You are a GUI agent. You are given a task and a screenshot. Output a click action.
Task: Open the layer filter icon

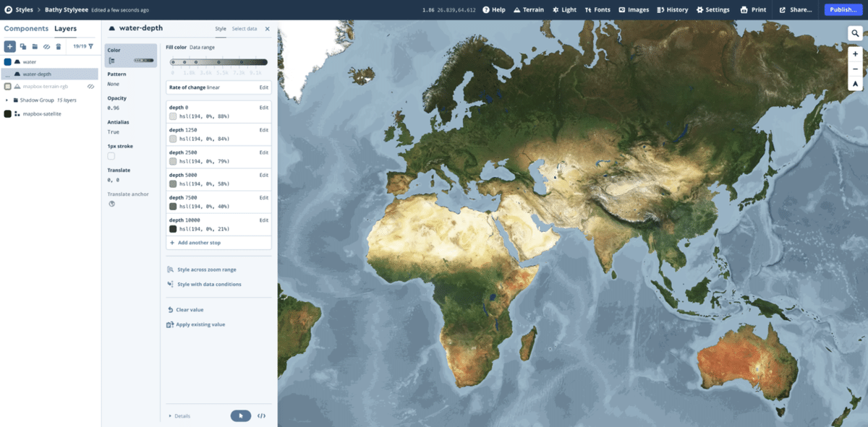[x=90, y=46]
